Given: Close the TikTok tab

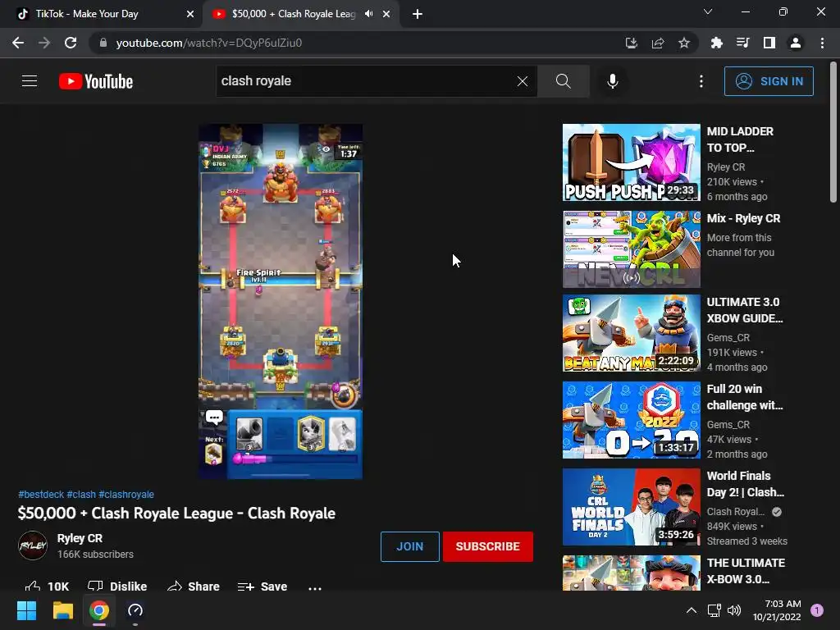Looking at the screenshot, I should point(190,14).
